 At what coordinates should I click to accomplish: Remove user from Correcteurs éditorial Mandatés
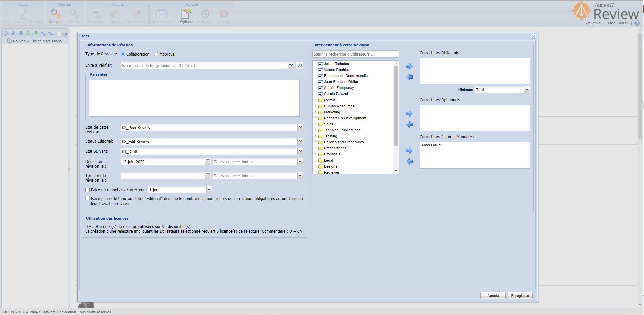coord(409,162)
